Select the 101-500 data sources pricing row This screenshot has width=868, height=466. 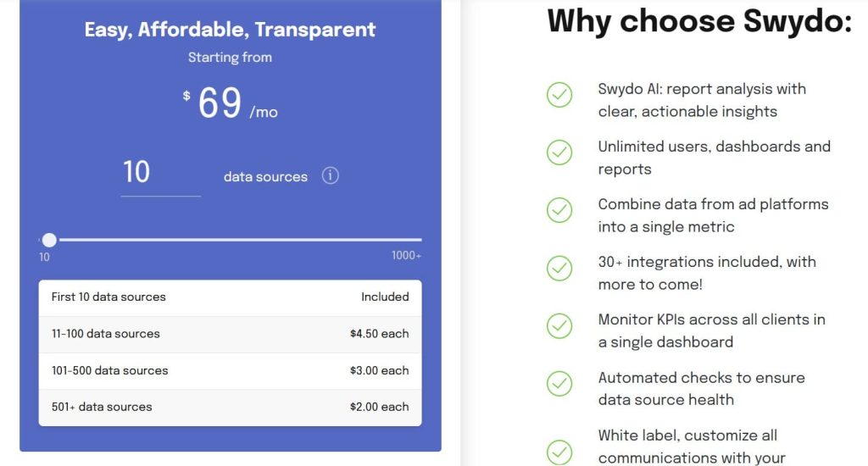click(230, 370)
